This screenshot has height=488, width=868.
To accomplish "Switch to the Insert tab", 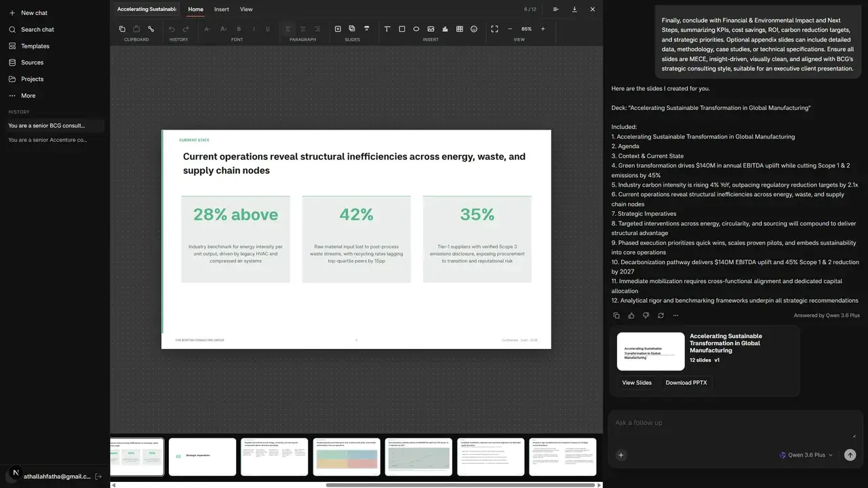I will coord(222,10).
